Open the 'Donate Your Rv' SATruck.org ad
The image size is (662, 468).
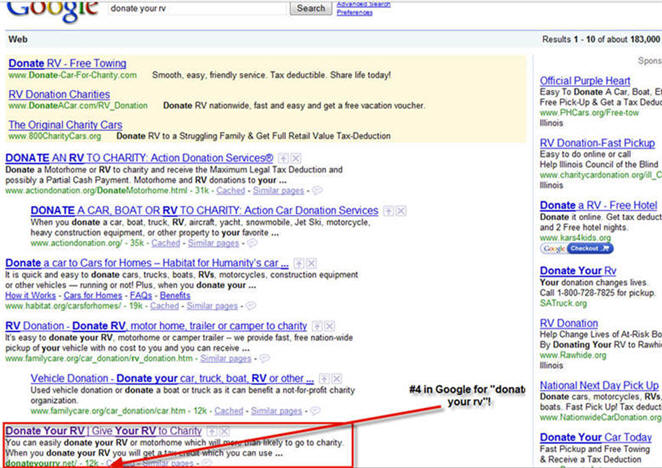pyautogui.click(x=578, y=271)
